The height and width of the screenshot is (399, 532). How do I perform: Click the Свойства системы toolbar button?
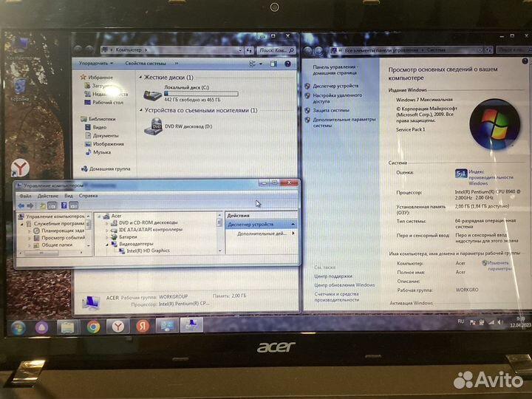146,64
